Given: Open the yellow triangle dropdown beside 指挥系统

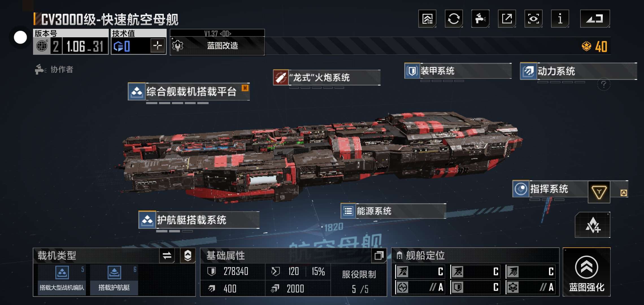Looking at the screenshot, I should pyautogui.click(x=599, y=192).
